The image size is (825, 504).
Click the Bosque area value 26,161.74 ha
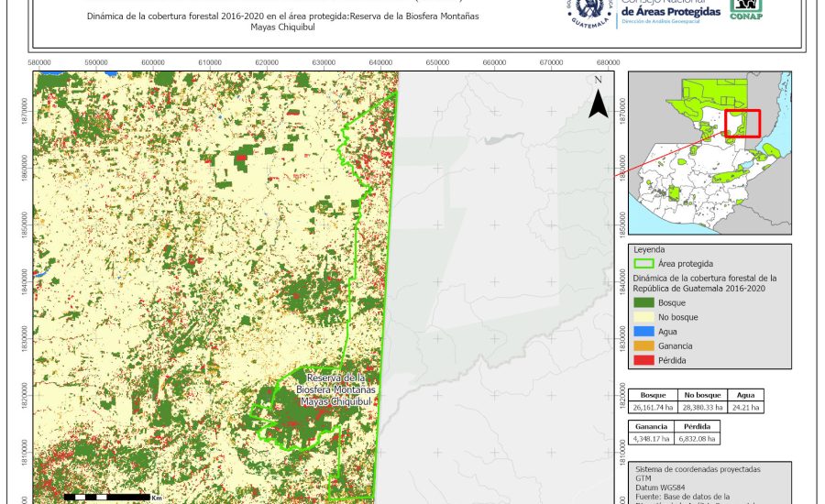click(x=653, y=407)
